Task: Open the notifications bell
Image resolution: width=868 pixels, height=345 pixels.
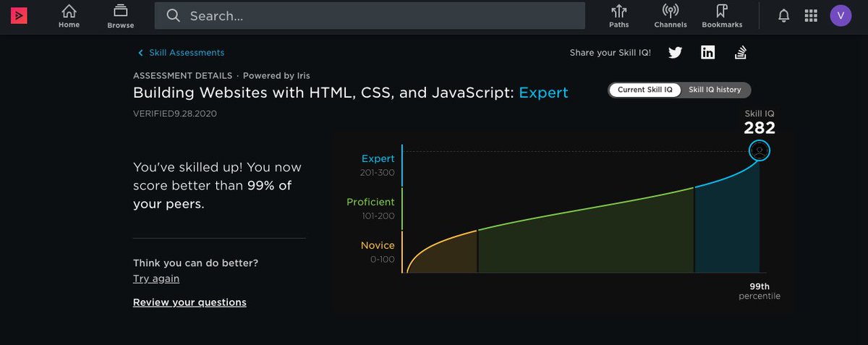Action: coord(783,15)
